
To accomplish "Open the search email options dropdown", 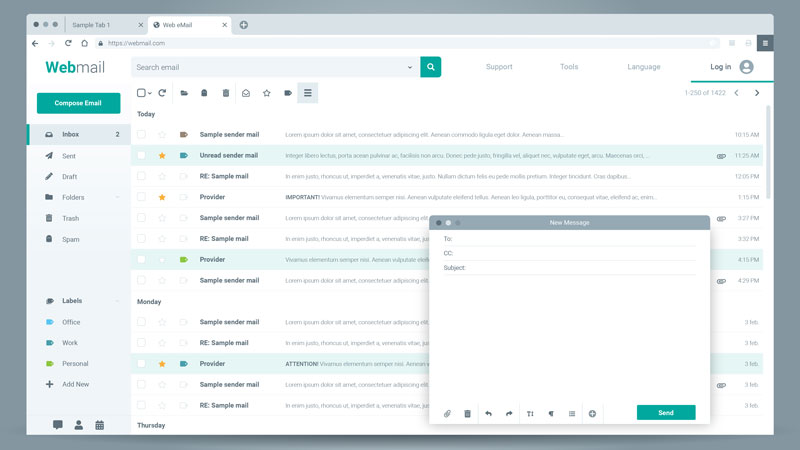I will coord(410,67).
